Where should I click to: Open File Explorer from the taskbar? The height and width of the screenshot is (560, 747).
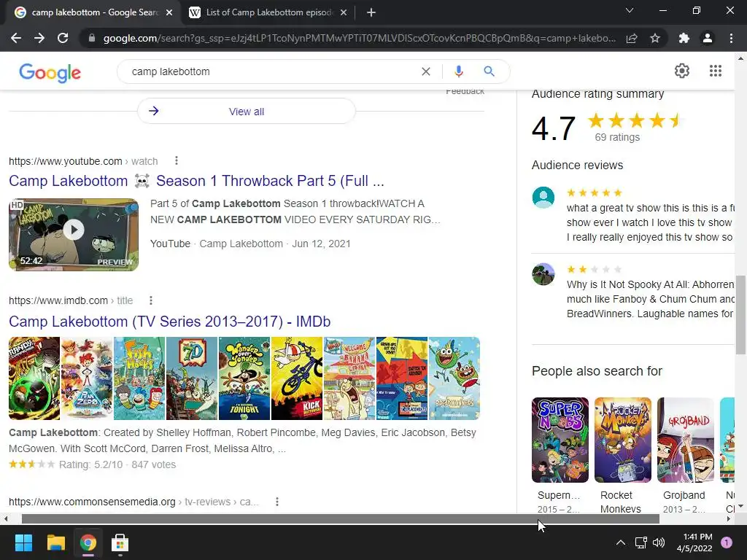point(55,542)
